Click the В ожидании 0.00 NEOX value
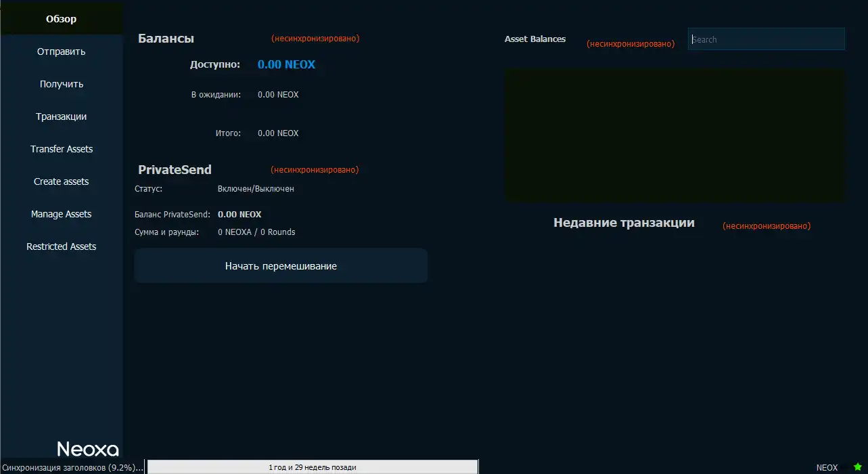Viewport: 868px width, 474px height. [278, 95]
